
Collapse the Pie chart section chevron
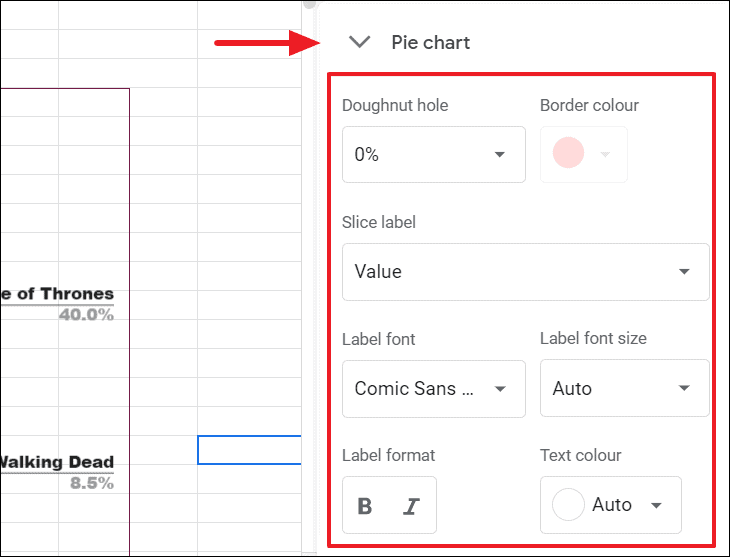[x=359, y=42]
